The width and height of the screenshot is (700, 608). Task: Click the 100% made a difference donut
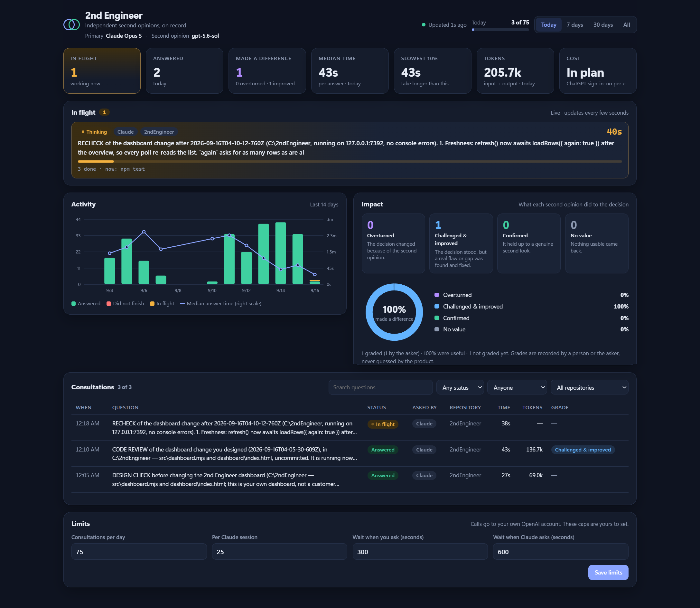pyautogui.click(x=394, y=312)
